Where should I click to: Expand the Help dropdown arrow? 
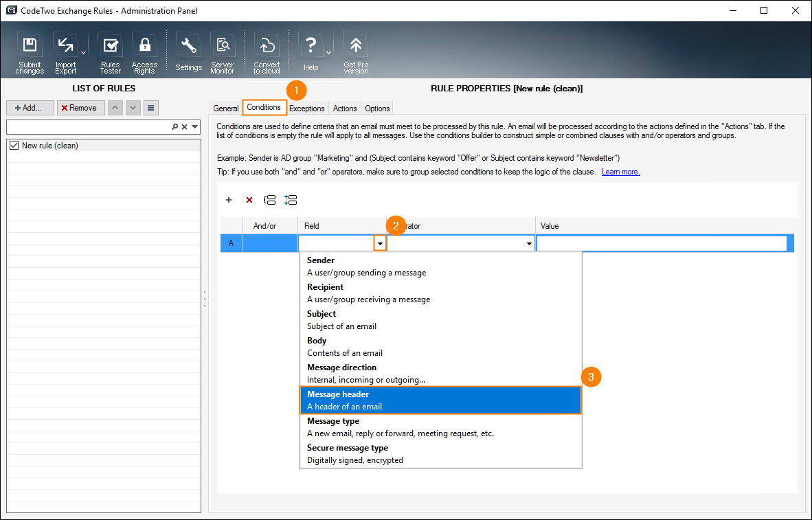[x=329, y=52]
